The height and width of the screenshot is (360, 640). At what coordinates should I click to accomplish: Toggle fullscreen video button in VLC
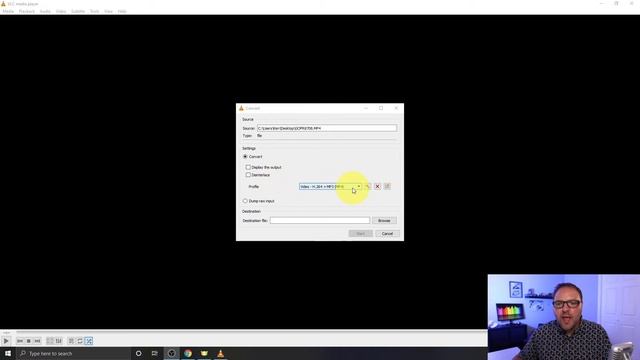[x=50, y=341]
